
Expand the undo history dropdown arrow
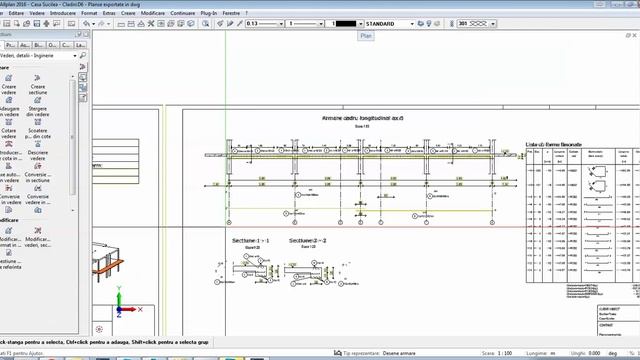[93, 24]
